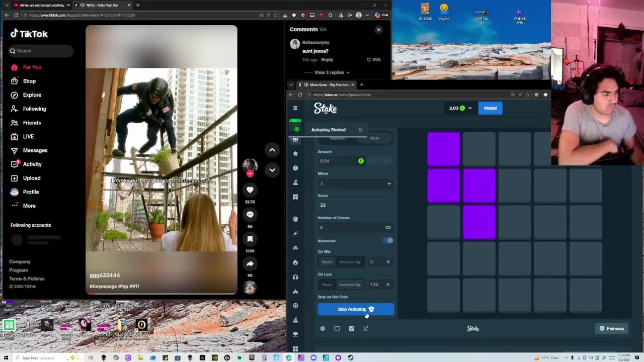This screenshot has width=644, height=362.
Task: Open Stake favourites star in sidebar
Action: coord(295,153)
